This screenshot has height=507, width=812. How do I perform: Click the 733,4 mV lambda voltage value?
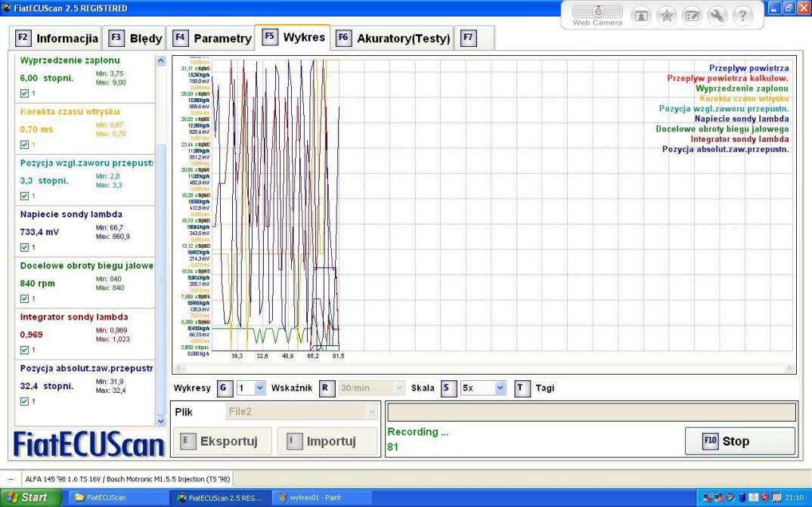point(39,232)
